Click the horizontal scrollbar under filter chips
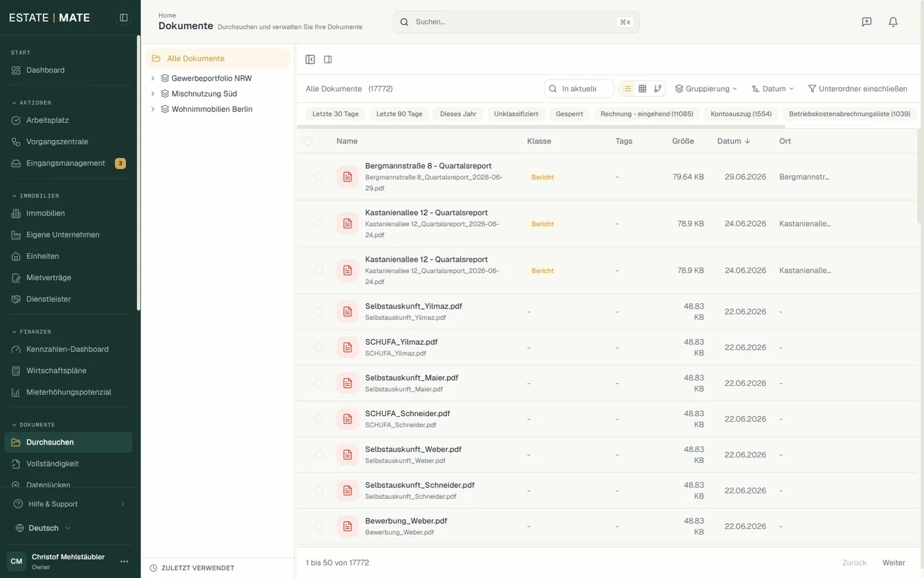Viewport: 924px width, 578px height. pyautogui.click(x=541, y=126)
